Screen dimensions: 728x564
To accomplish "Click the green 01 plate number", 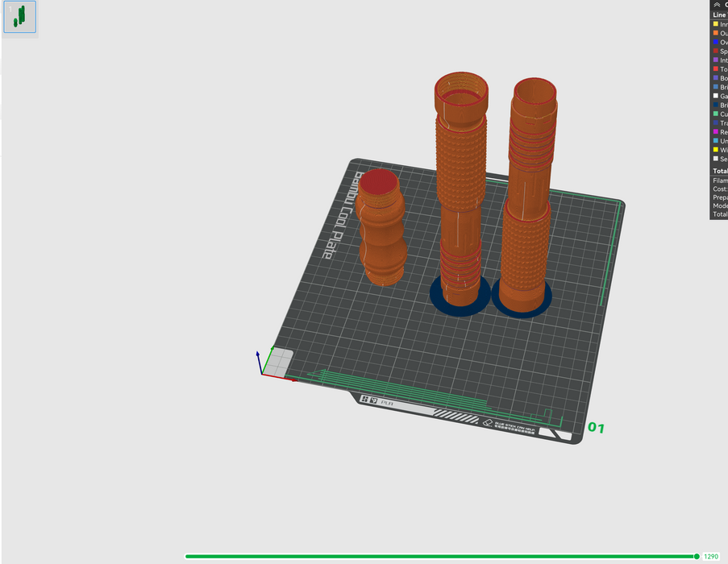I will point(596,427).
